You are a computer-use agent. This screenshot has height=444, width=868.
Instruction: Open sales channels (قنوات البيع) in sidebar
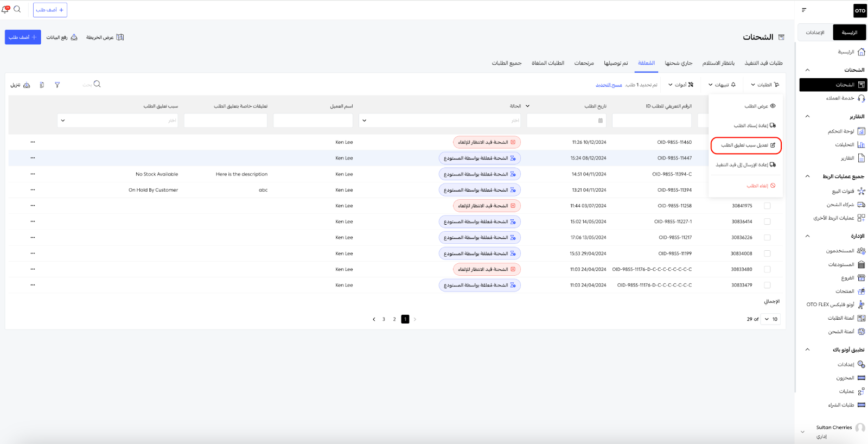848,191
